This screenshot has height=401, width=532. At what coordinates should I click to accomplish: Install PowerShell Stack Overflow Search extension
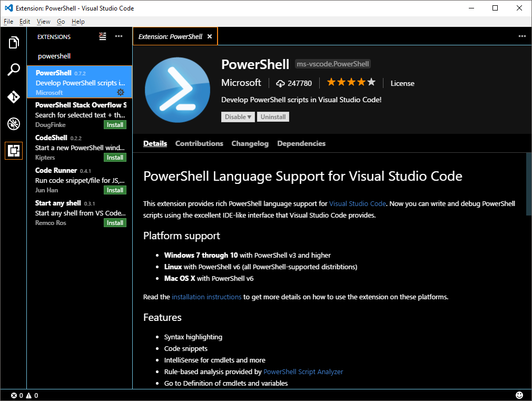[115, 125]
